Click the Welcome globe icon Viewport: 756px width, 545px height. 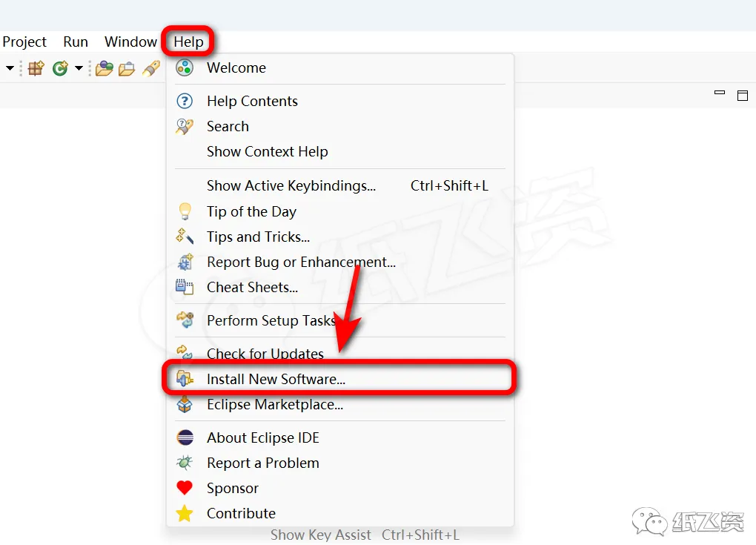(x=185, y=68)
